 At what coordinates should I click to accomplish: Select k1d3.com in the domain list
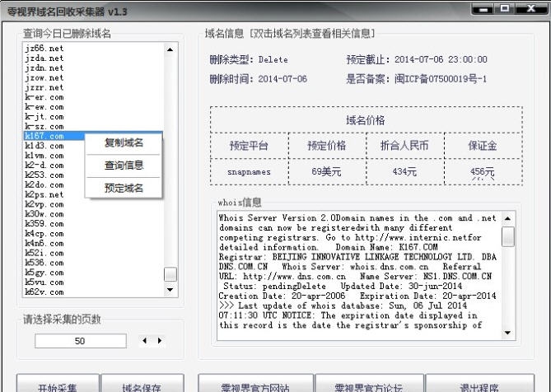44,146
